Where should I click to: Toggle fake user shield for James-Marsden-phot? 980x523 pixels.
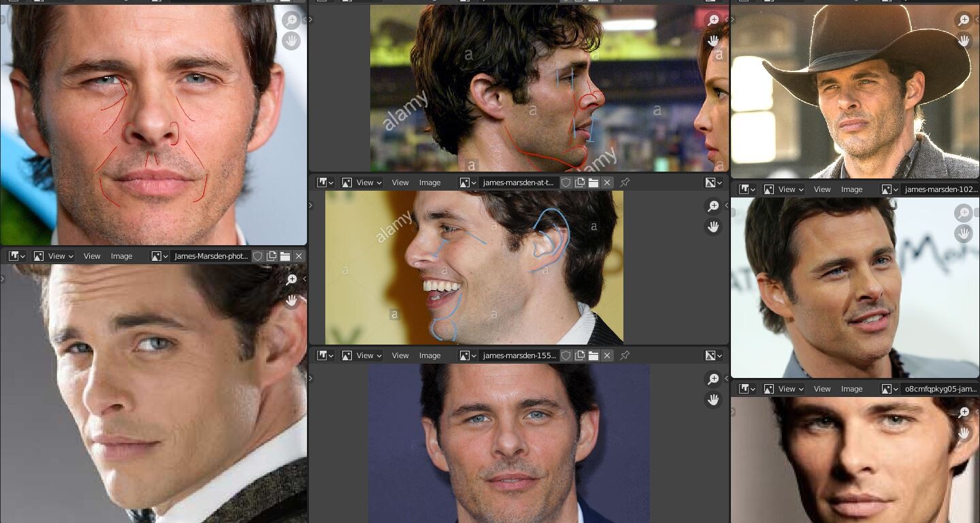click(258, 256)
